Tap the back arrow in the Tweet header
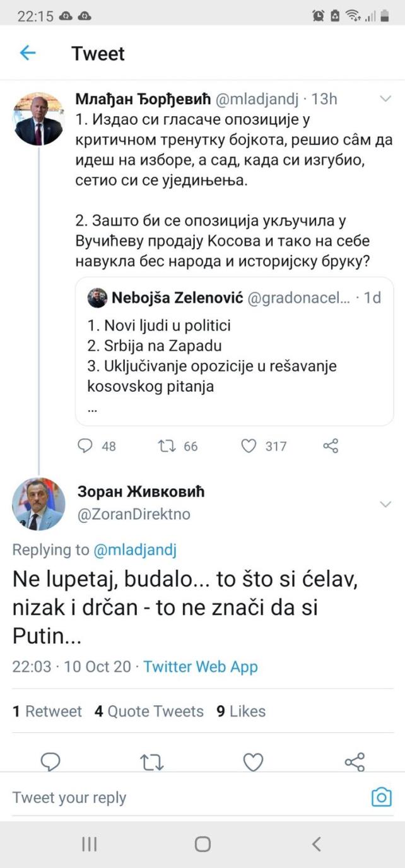405x868 pixels. (x=28, y=53)
